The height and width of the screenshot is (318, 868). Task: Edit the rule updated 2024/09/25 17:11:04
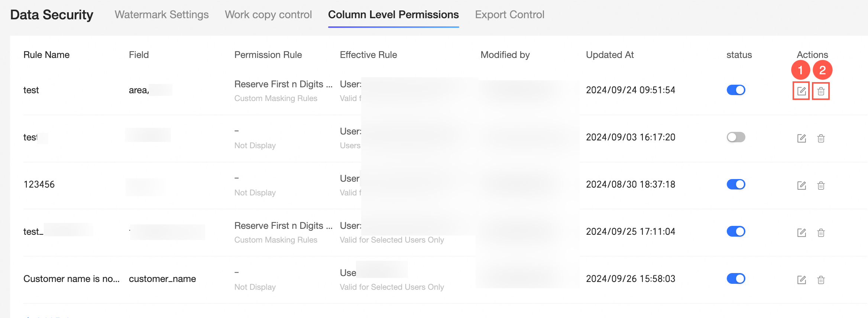pyautogui.click(x=801, y=233)
